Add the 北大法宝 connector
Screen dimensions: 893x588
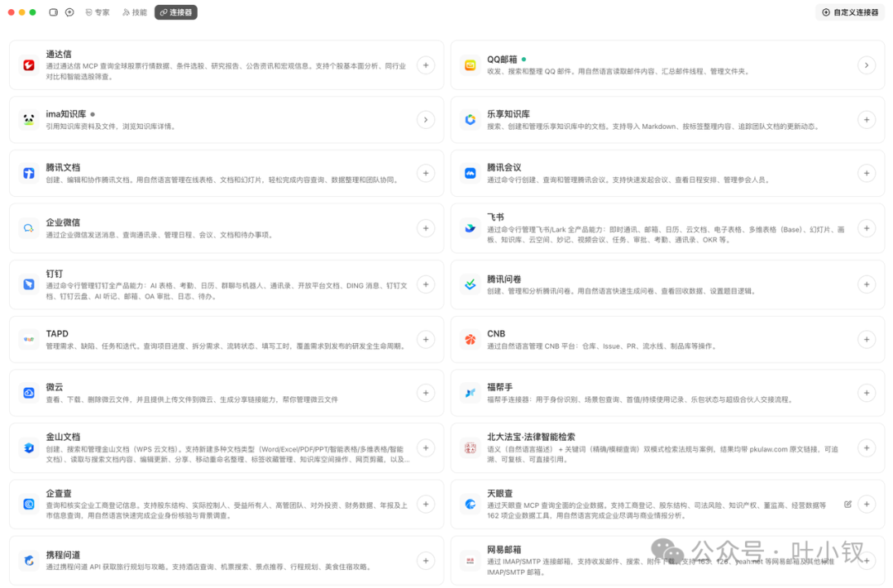click(x=867, y=448)
